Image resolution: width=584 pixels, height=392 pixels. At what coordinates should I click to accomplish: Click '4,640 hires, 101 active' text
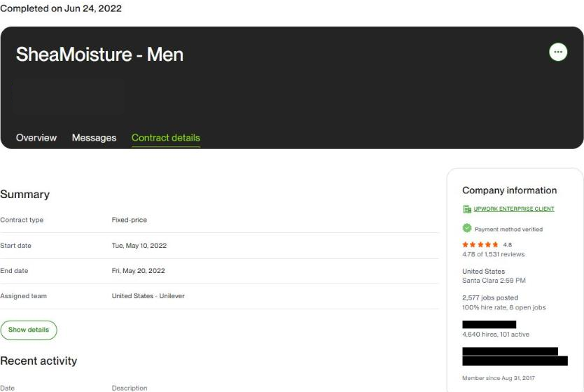coord(496,335)
